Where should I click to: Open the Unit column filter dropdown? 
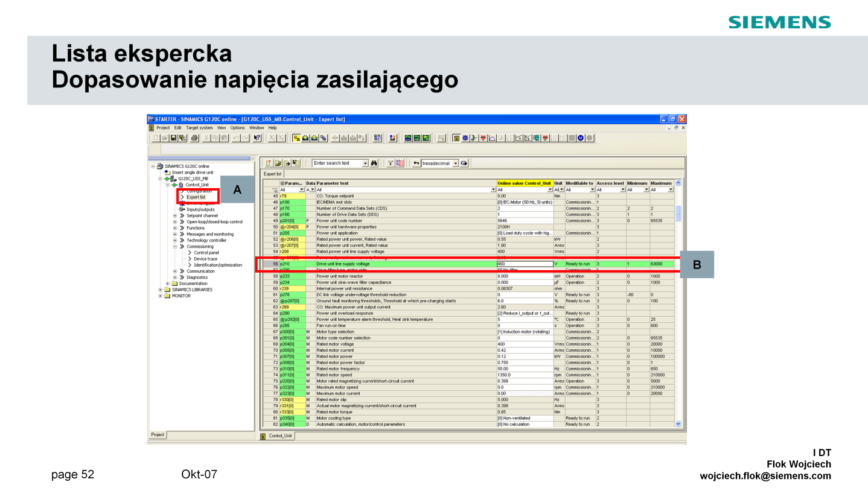tap(561, 189)
